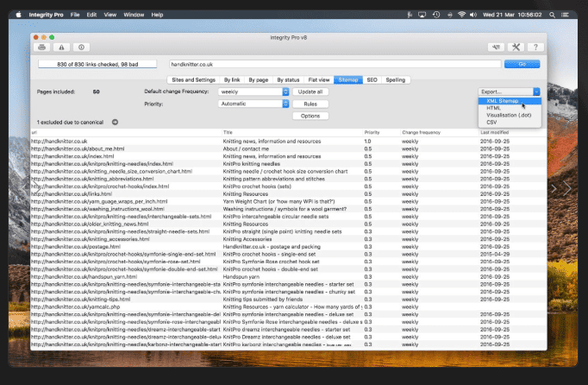Switch to the SEO tab

point(372,80)
